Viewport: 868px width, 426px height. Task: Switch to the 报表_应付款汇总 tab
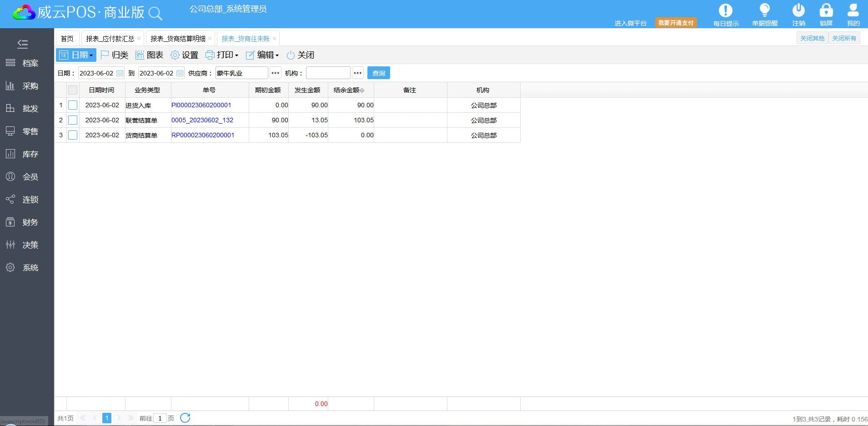point(110,39)
